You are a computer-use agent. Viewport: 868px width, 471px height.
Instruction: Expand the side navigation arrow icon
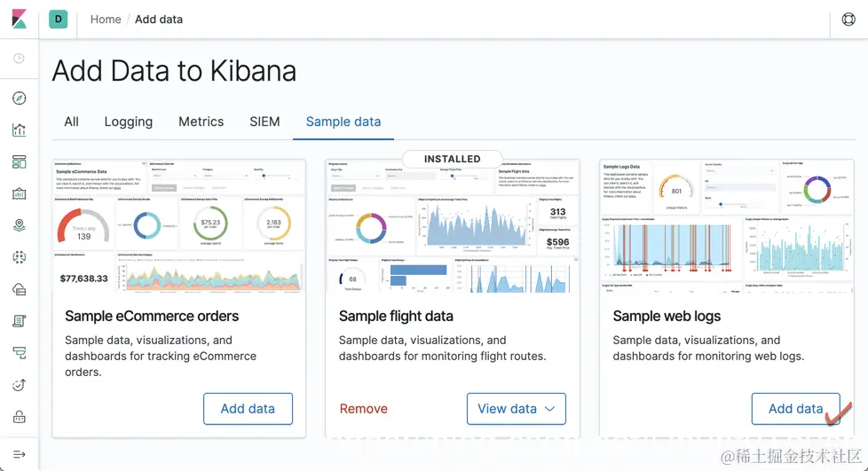coord(19,454)
